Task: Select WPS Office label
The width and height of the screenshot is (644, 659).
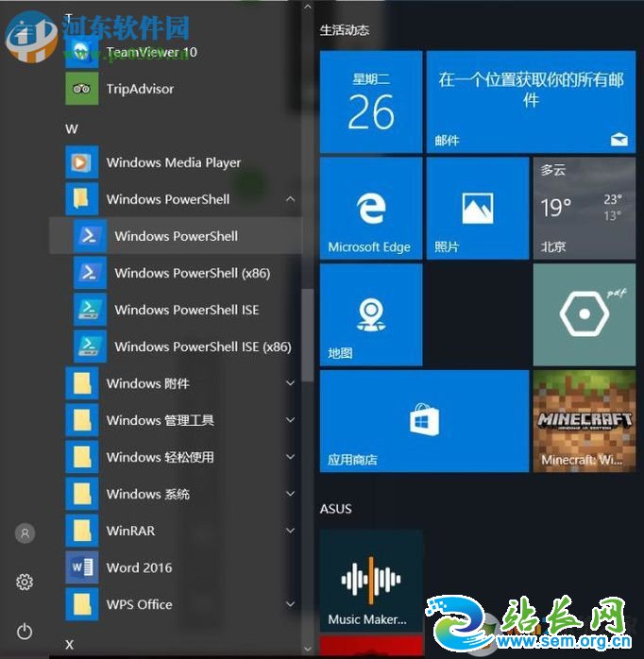Action: point(140,604)
